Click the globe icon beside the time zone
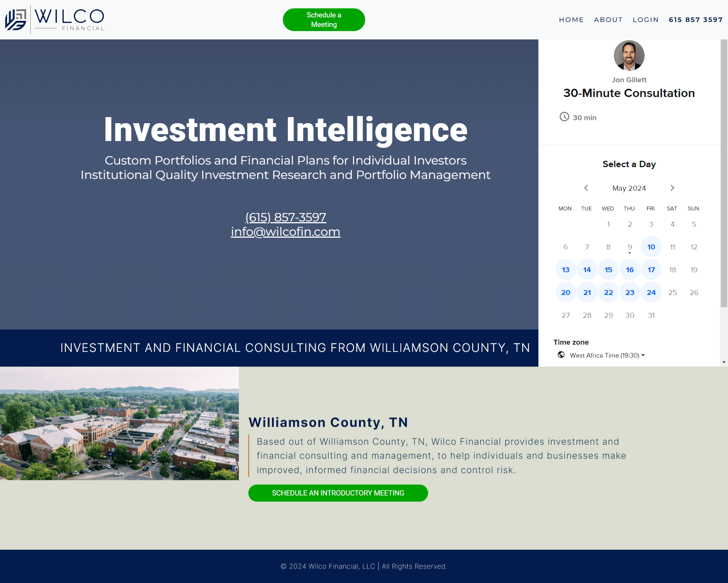This screenshot has width=728, height=583. click(561, 355)
